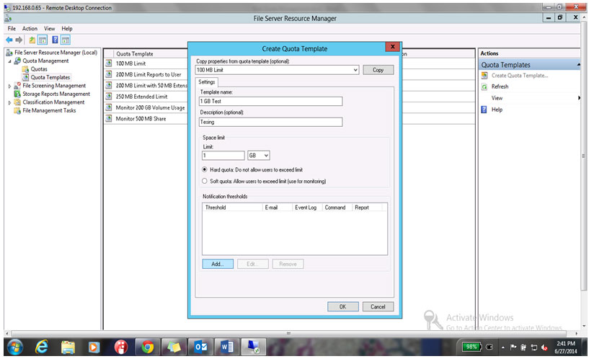Click OK in Create Quota Template dialog
594x364 pixels.
click(x=343, y=307)
